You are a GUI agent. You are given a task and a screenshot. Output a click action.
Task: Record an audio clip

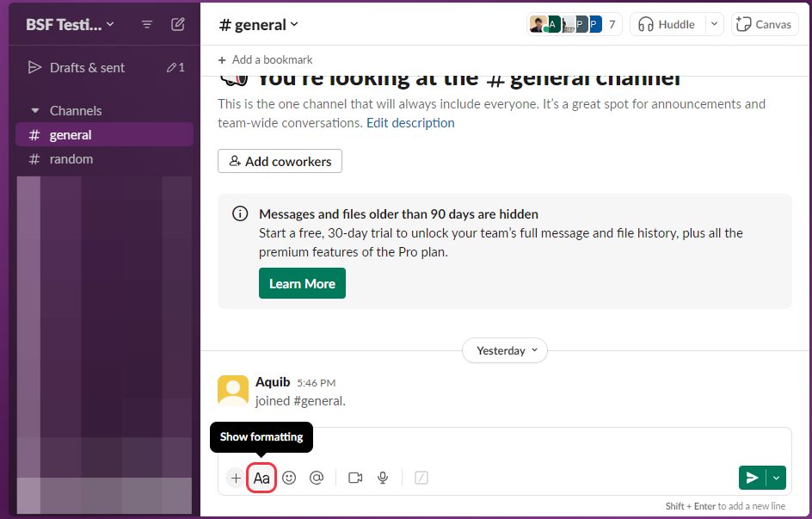click(x=382, y=478)
